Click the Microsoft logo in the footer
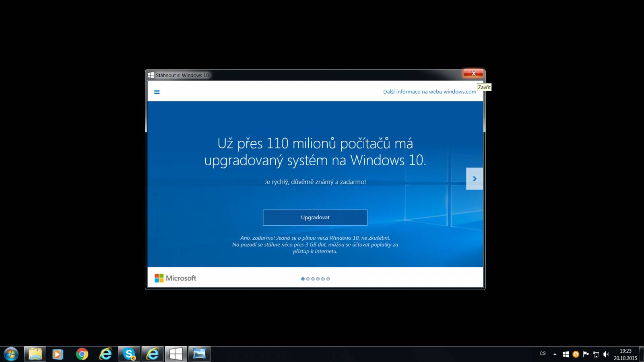This screenshot has width=644, height=362. [x=175, y=278]
